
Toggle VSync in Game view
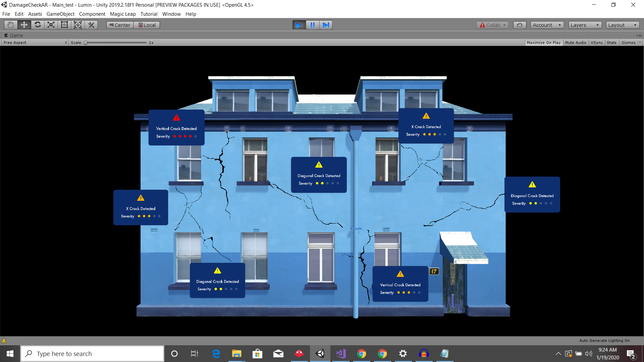click(x=597, y=43)
